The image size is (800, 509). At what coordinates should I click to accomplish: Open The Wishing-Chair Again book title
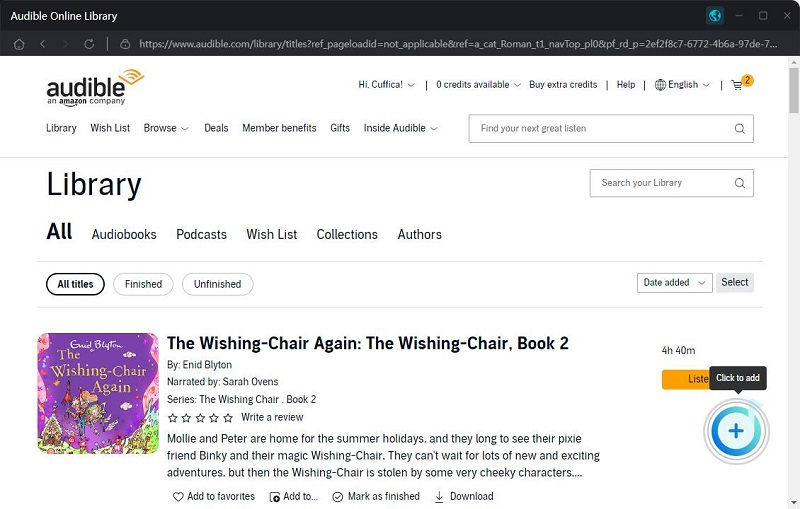[x=367, y=343]
